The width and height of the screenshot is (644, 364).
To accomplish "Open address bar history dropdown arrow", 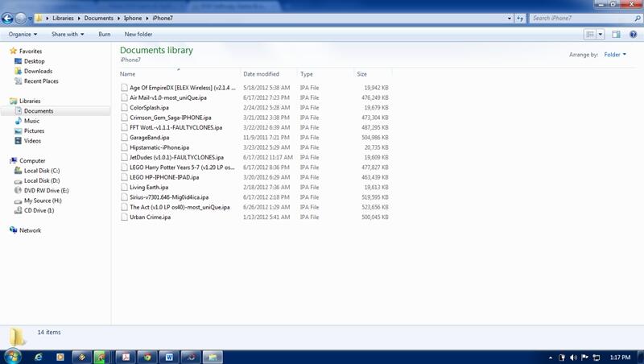I will (x=510, y=18).
